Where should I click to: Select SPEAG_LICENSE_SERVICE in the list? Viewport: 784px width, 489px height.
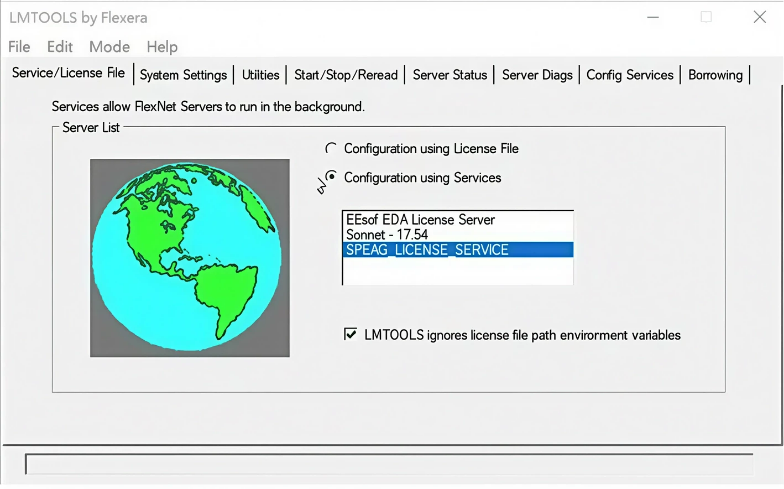427,250
